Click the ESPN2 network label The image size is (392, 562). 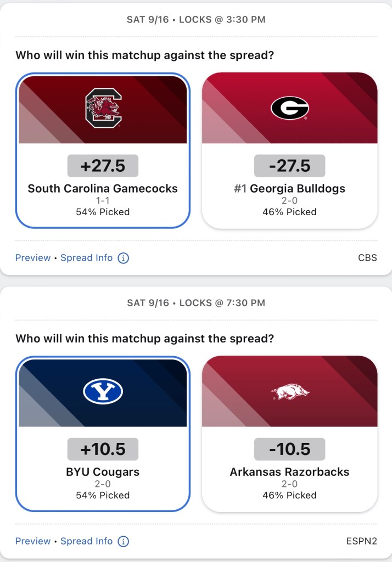362,542
